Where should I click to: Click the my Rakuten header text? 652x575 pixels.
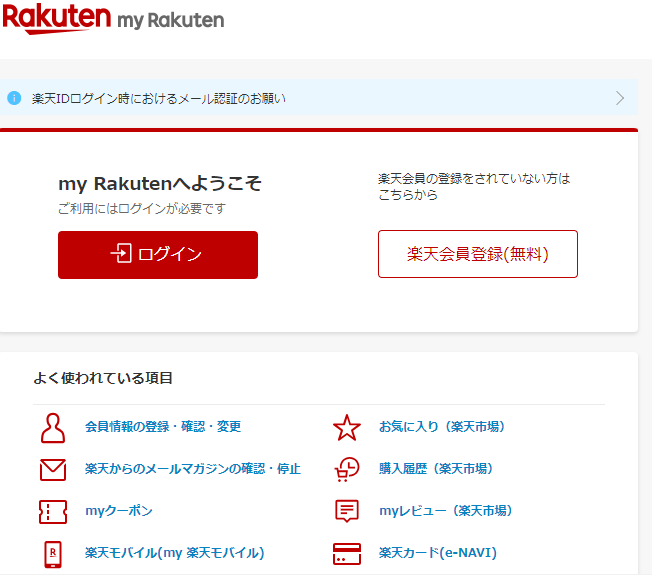[x=171, y=20]
